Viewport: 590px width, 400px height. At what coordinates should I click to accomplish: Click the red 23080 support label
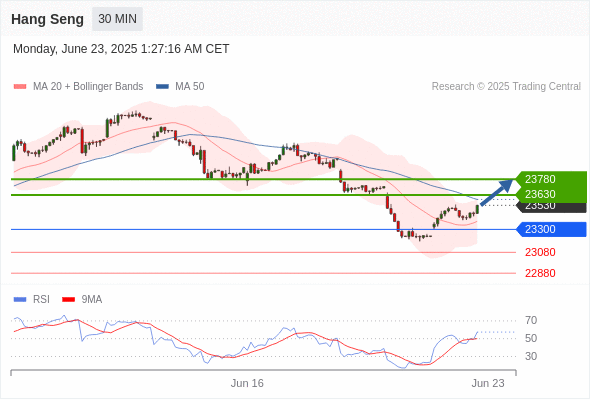pyautogui.click(x=540, y=252)
